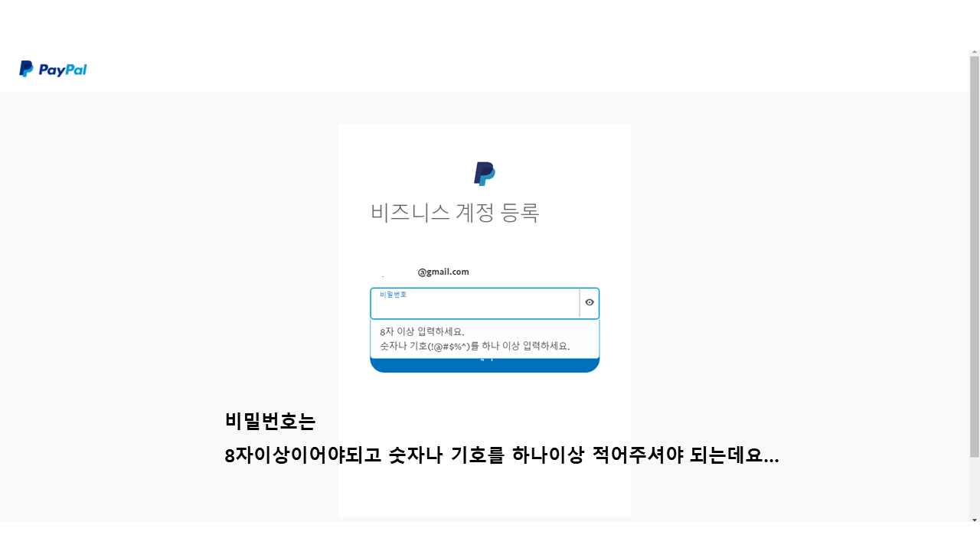This screenshot has width=980, height=551.
Task: Click the scrollbar up arrow
Action: (975, 53)
